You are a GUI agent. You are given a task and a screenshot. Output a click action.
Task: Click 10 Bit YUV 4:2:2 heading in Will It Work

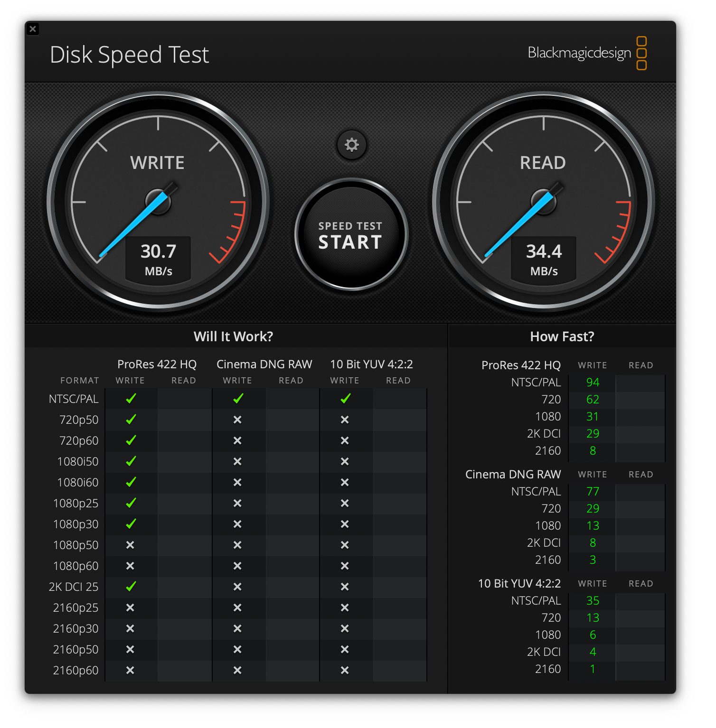click(x=372, y=364)
